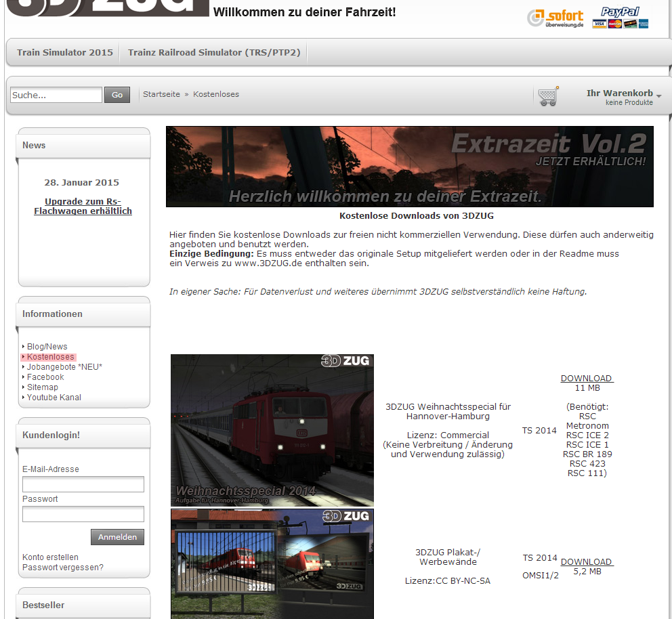
Task: Click 'keine Produkte' cart status text
Action: 629,102
